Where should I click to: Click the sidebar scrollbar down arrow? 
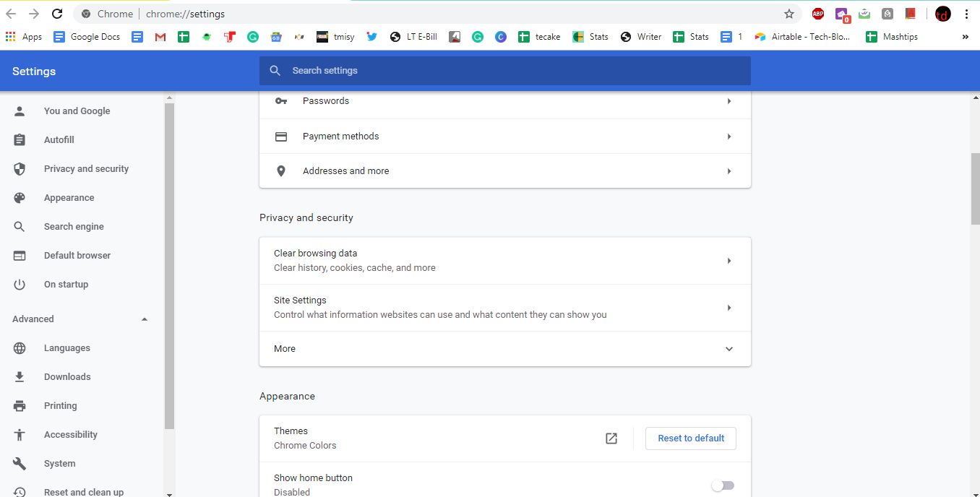tap(169, 493)
